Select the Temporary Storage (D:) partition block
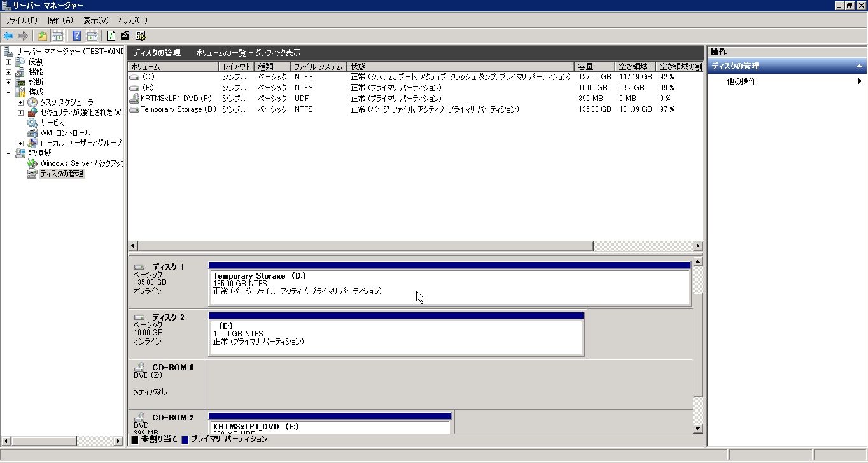Screen dimensions: 868x463 click(449, 284)
